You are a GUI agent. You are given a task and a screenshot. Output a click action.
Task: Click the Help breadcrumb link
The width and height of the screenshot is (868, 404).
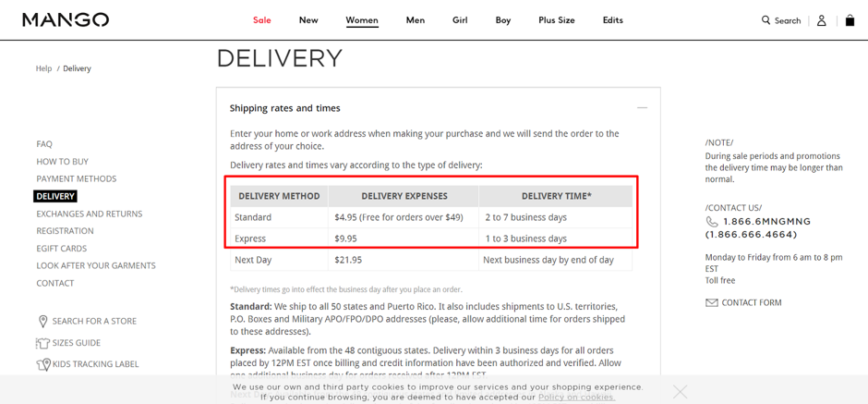tap(43, 68)
